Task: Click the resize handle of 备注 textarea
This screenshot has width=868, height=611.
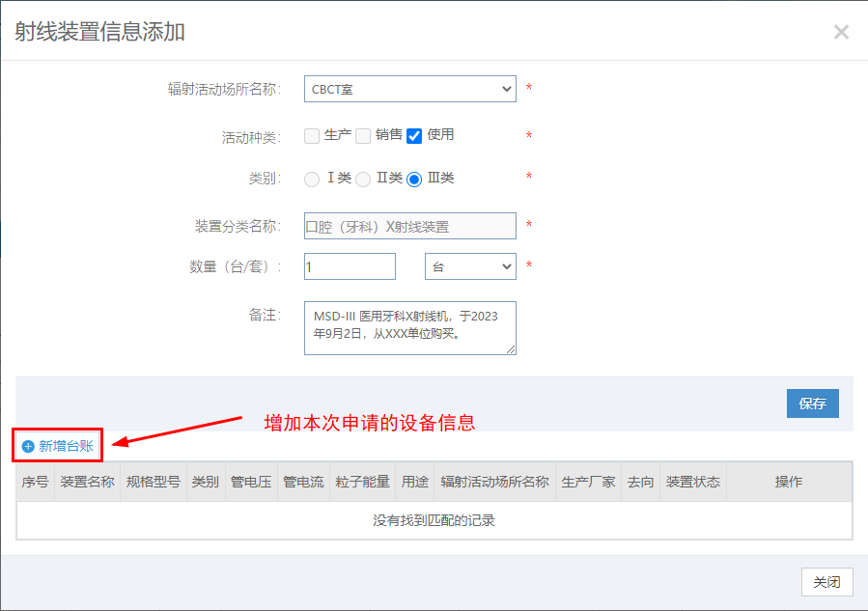Action: pyautogui.click(x=511, y=349)
